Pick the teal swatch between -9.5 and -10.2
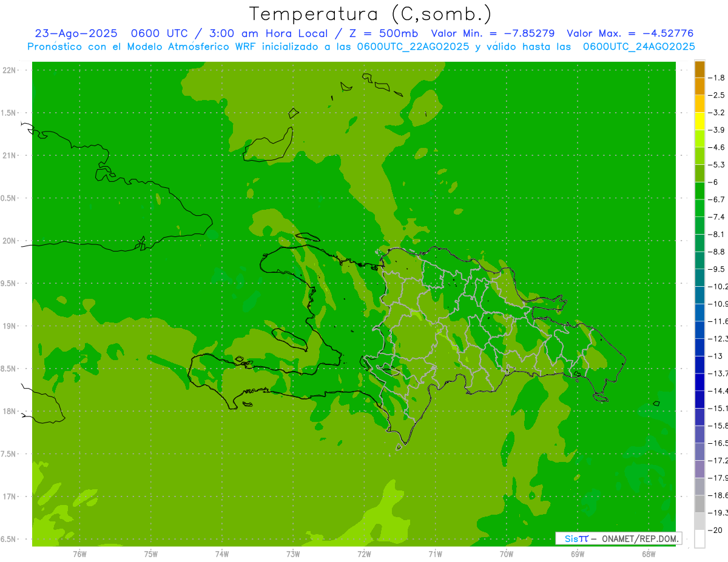This screenshot has height=562, width=728. tap(699, 278)
